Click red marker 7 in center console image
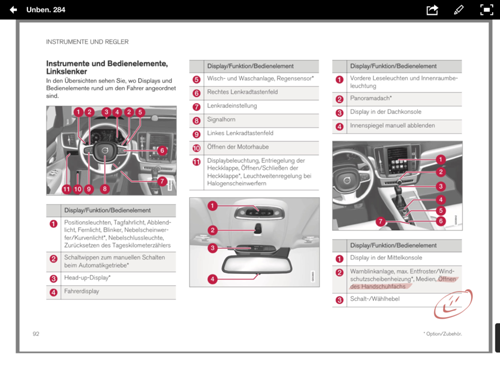Screen dimensions: 500x375 [381, 221]
